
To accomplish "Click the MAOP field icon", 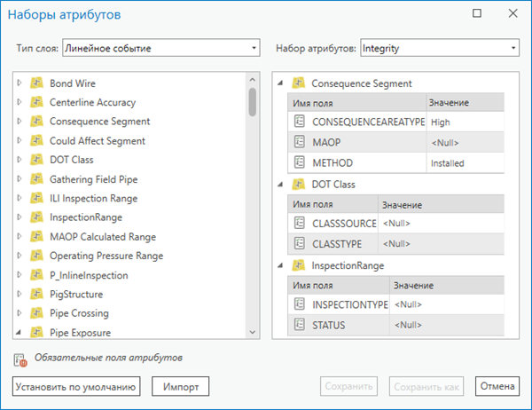I will (299, 142).
